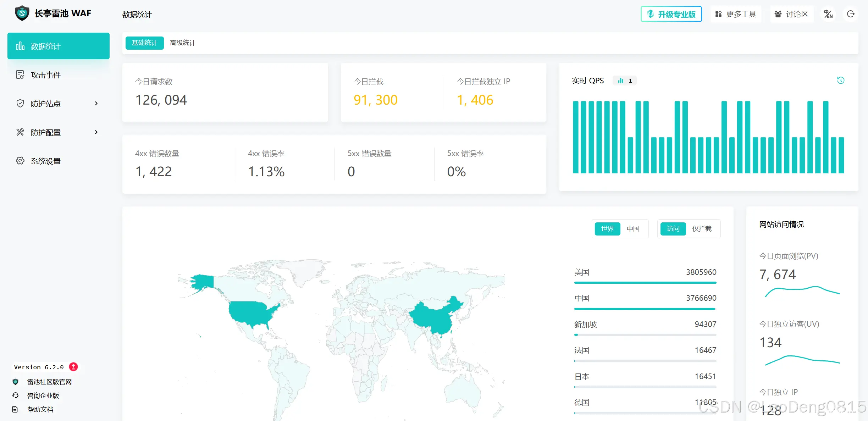This screenshot has width=868, height=421.
Task: Log out using the exit icon
Action: (x=851, y=14)
